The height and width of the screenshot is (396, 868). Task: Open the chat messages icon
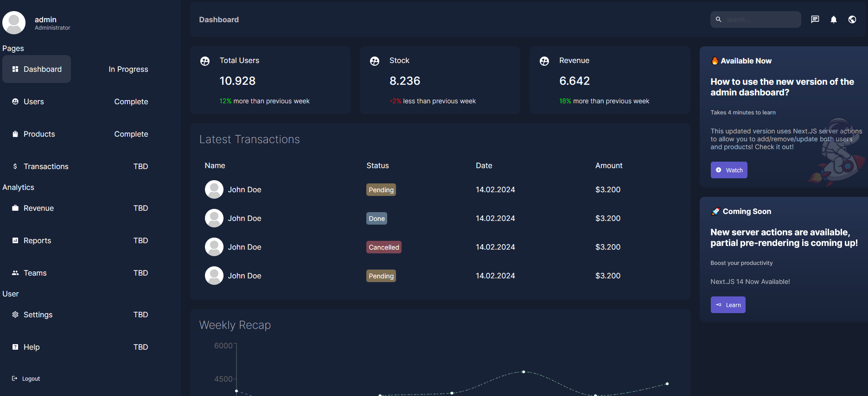click(815, 19)
